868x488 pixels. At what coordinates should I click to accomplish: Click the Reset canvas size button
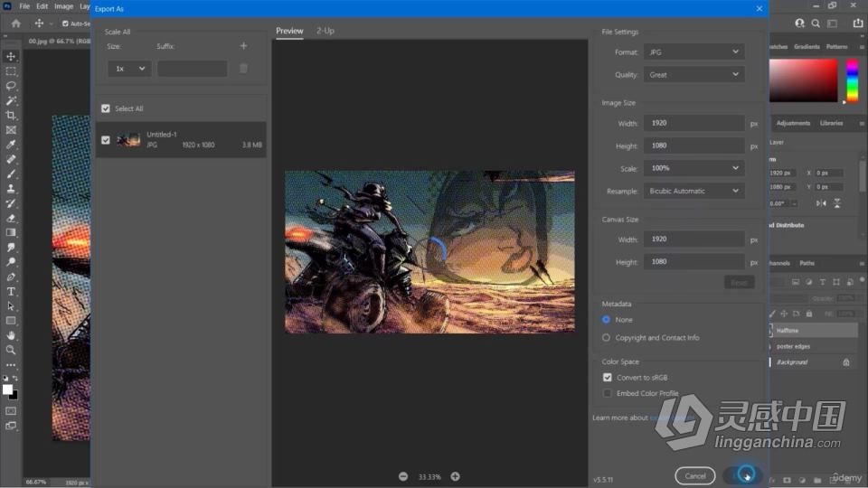point(739,283)
